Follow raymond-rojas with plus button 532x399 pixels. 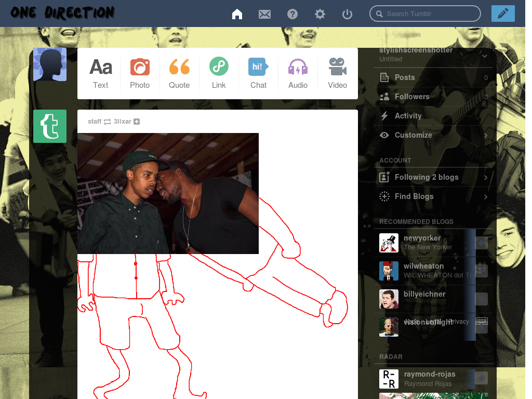tap(481, 378)
